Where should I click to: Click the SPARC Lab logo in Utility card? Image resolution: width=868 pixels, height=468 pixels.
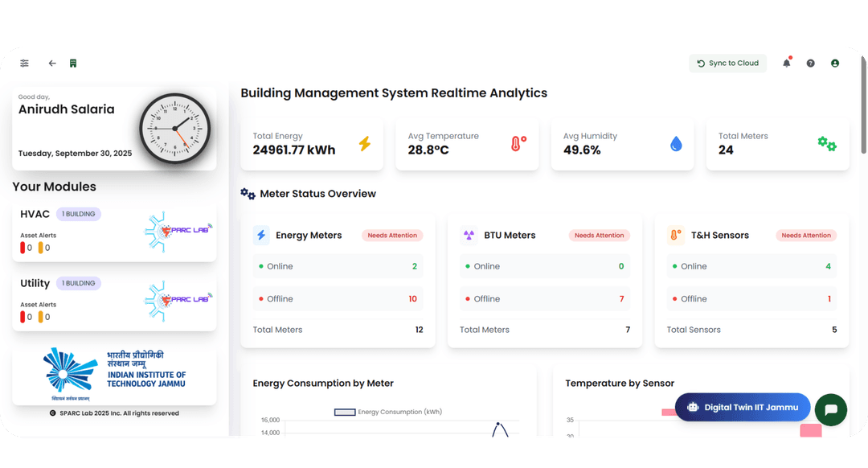(178, 301)
